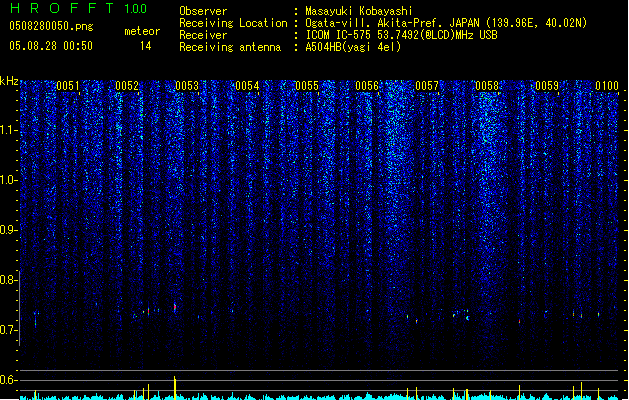The image size is (629, 400).
Task: Click the Ogata-vill. Akita-Pref. JAPAN location text
Action: (x=446, y=23)
